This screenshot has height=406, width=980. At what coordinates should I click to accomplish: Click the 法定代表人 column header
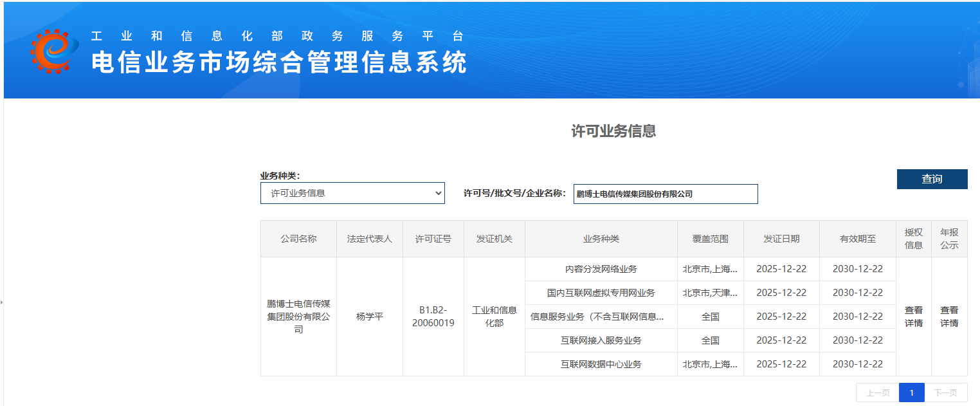(370, 239)
